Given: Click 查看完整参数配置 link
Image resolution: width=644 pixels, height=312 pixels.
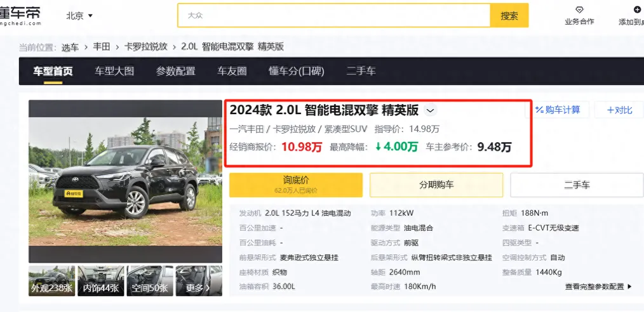Looking at the screenshot, I should tap(598, 287).
